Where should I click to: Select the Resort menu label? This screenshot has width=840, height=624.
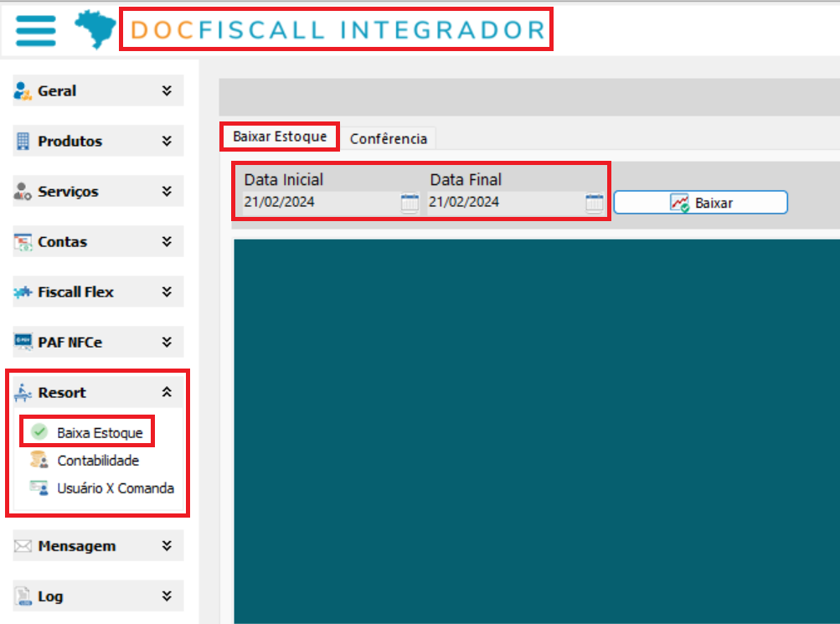[62, 393]
